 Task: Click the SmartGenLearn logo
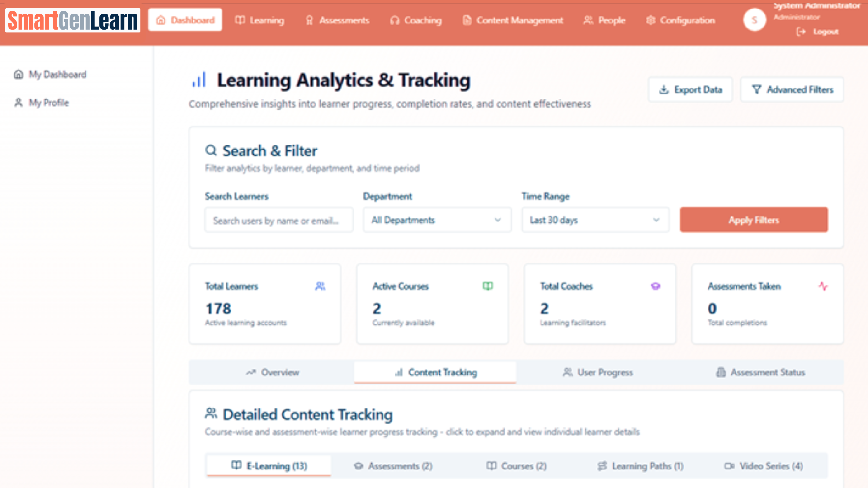[73, 20]
